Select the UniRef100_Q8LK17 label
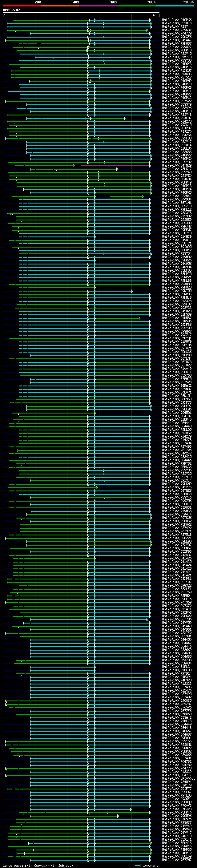 177,169
